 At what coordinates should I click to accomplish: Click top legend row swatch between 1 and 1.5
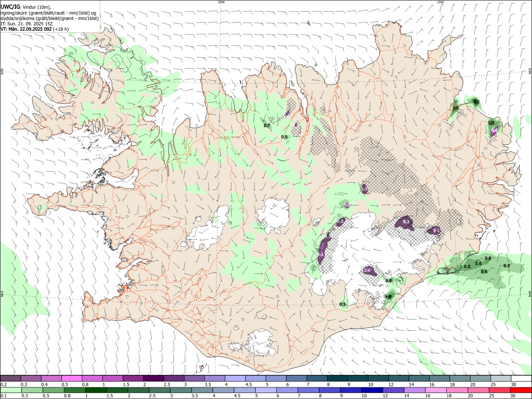coord(112,378)
